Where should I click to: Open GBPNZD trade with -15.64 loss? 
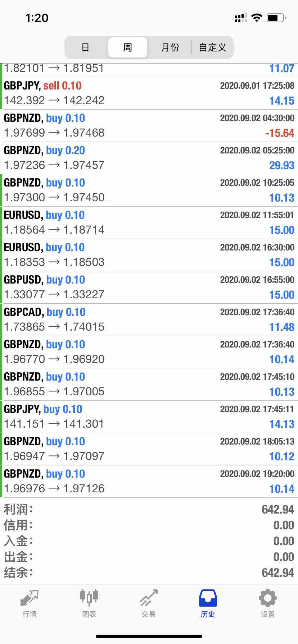(149, 125)
